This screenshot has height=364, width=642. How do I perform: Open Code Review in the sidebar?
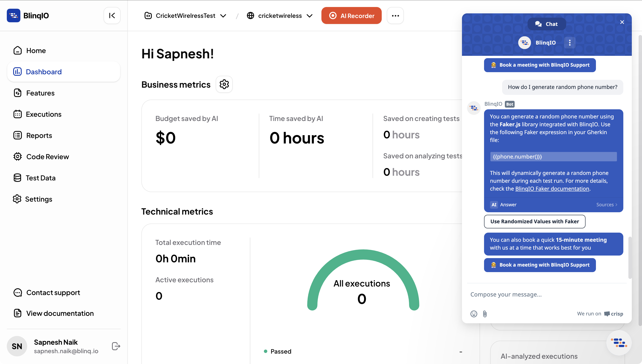pos(48,156)
